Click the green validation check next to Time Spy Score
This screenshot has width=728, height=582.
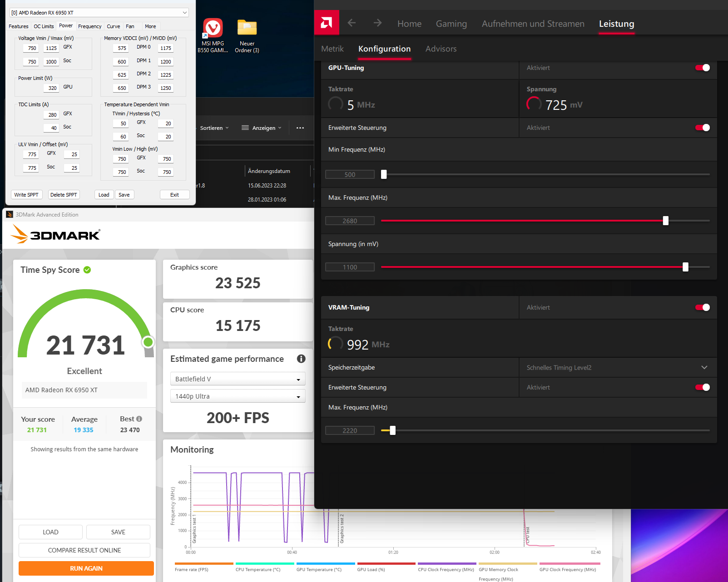[x=87, y=270]
